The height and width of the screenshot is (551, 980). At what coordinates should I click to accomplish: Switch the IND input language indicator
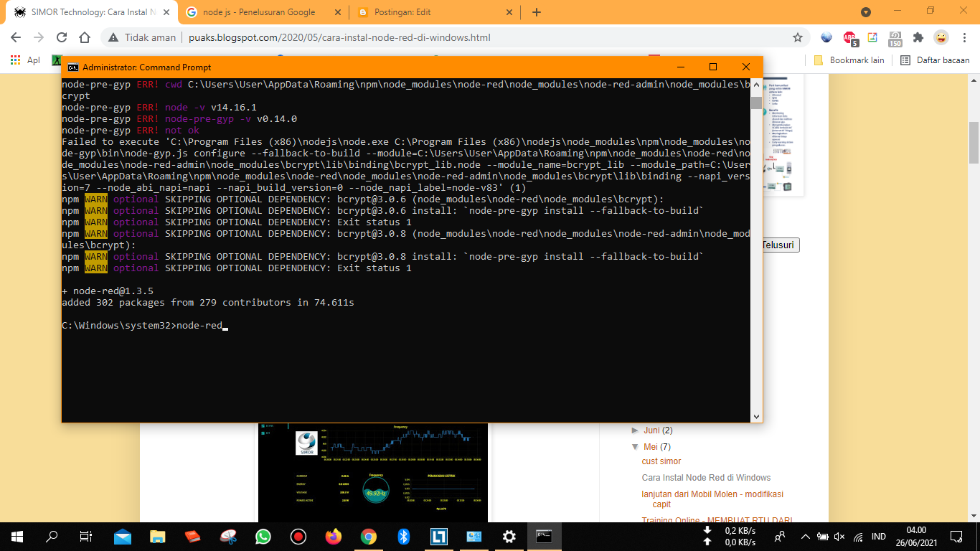click(x=879, y=536)
